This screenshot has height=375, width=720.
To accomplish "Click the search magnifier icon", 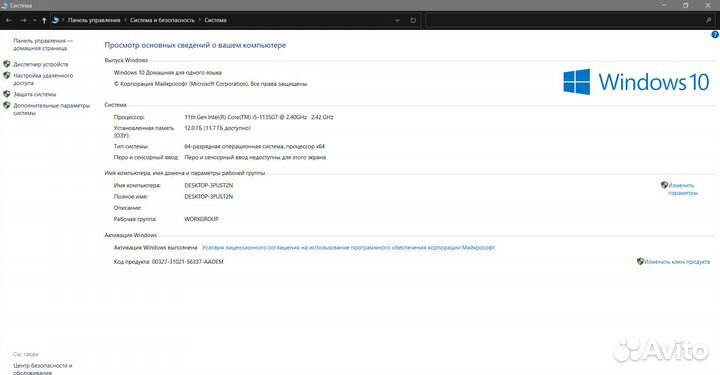I will click(709, 20).
